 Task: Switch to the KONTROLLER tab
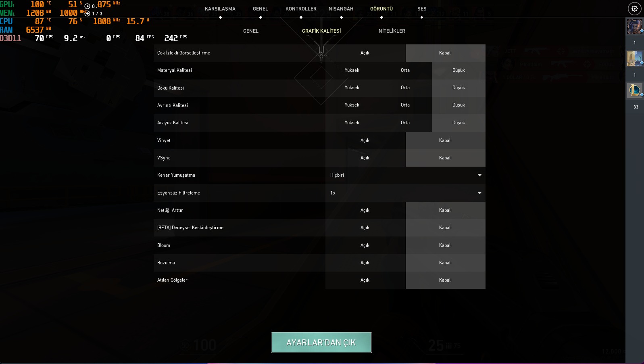pos(301,8)
